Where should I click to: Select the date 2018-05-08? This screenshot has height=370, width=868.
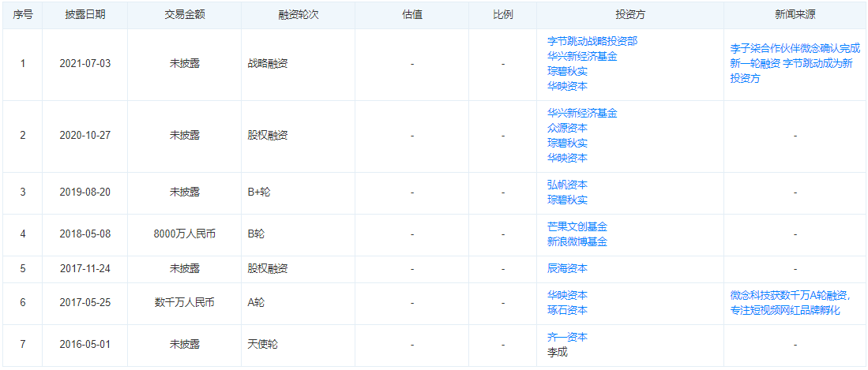click(x=85, y=234)
